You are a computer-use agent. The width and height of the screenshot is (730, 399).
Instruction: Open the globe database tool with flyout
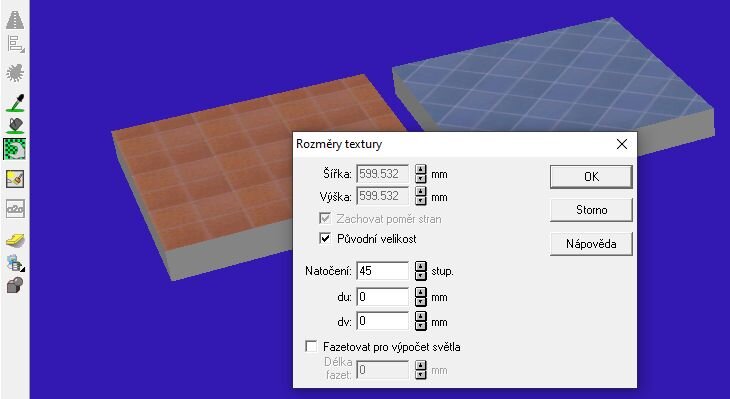(x=15, y=263)
